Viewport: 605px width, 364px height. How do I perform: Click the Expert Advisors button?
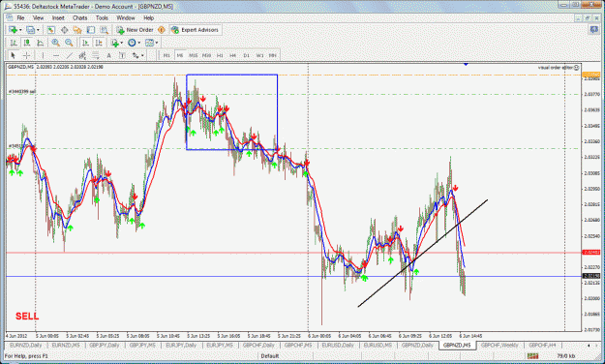tap(196, 30)
